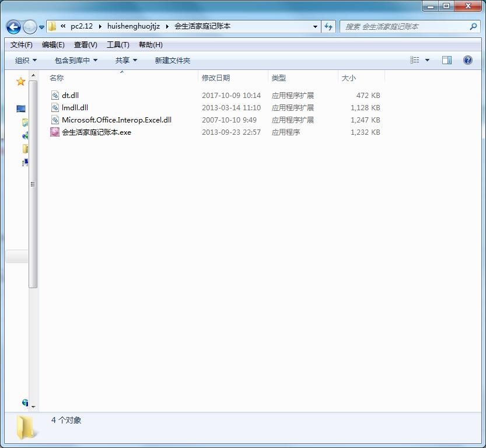Click the refresh icon beside address bar
The width and height of the screenshot is (486, 448).
click(x=328, y=27)
